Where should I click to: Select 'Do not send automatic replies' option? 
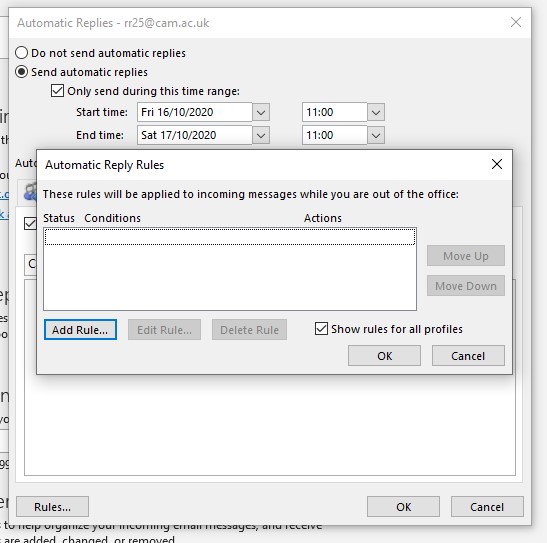pyautogui.click(x=21, y=53)
